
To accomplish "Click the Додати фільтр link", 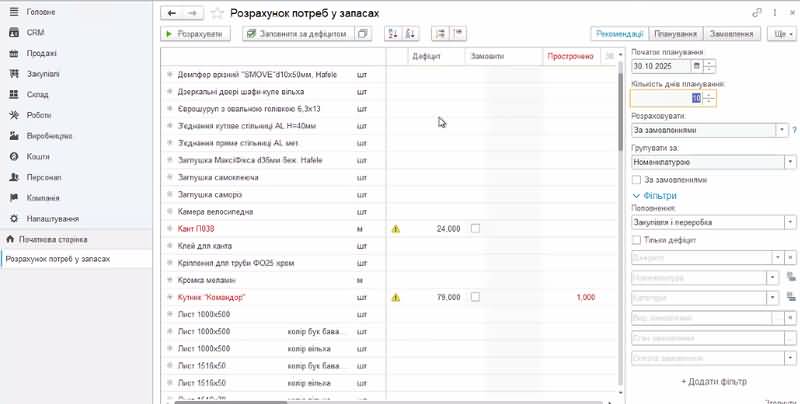I will point(714,382).
